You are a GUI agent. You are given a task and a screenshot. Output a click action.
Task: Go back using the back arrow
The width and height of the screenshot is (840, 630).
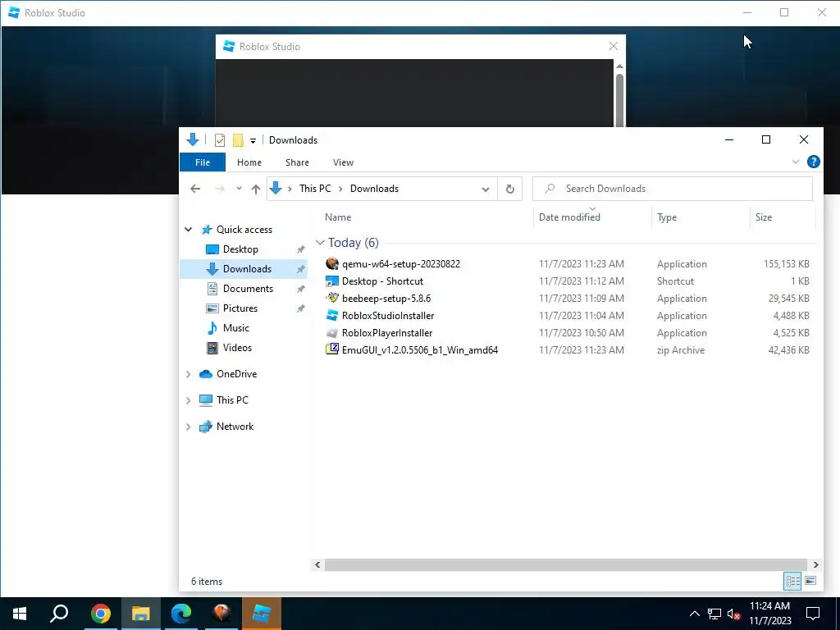(195, 189)
